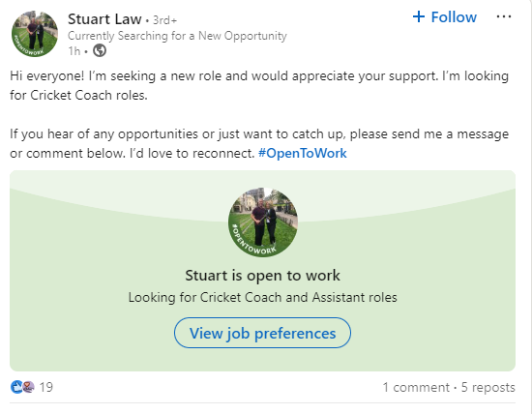Click the Stuart Law name link
532x414 pixels.
pos(104,19)
